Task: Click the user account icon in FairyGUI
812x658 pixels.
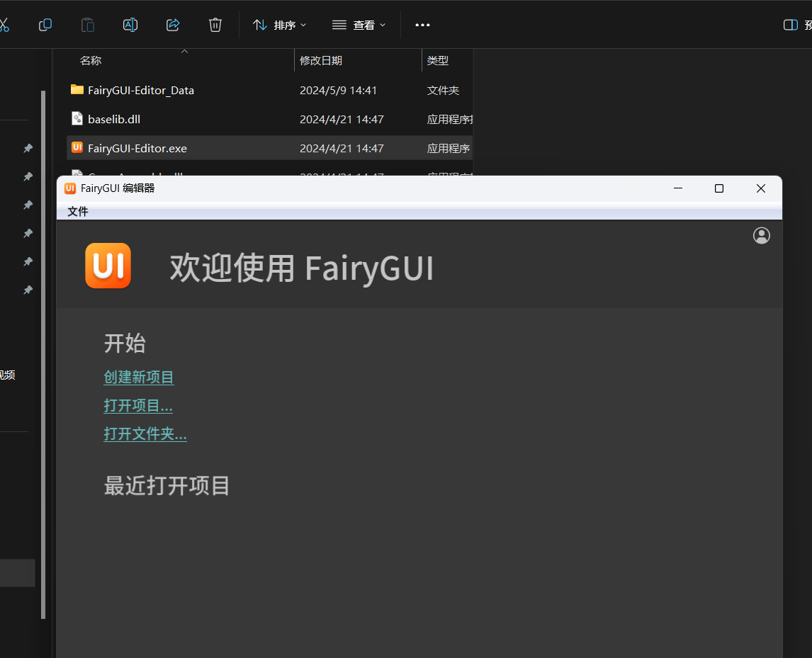Action: tap(761, 235)
